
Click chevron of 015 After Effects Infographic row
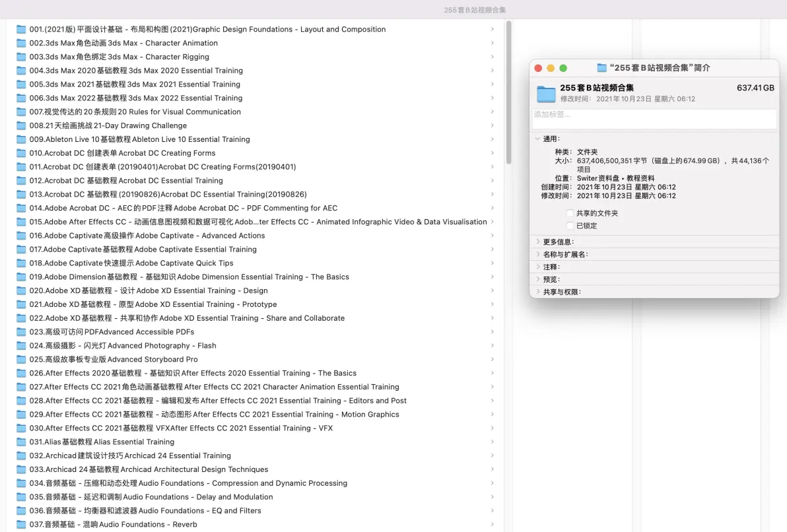coord(493,222)
